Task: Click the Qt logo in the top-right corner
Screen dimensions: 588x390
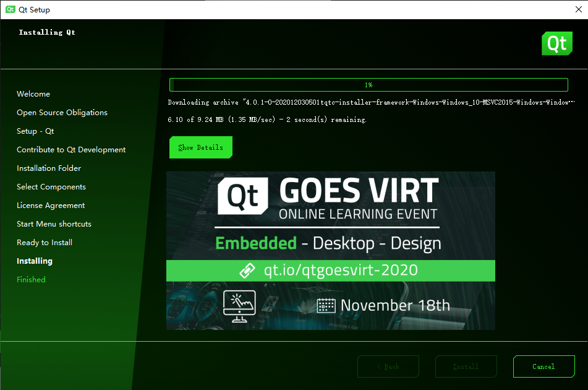Action: [556, 43]
